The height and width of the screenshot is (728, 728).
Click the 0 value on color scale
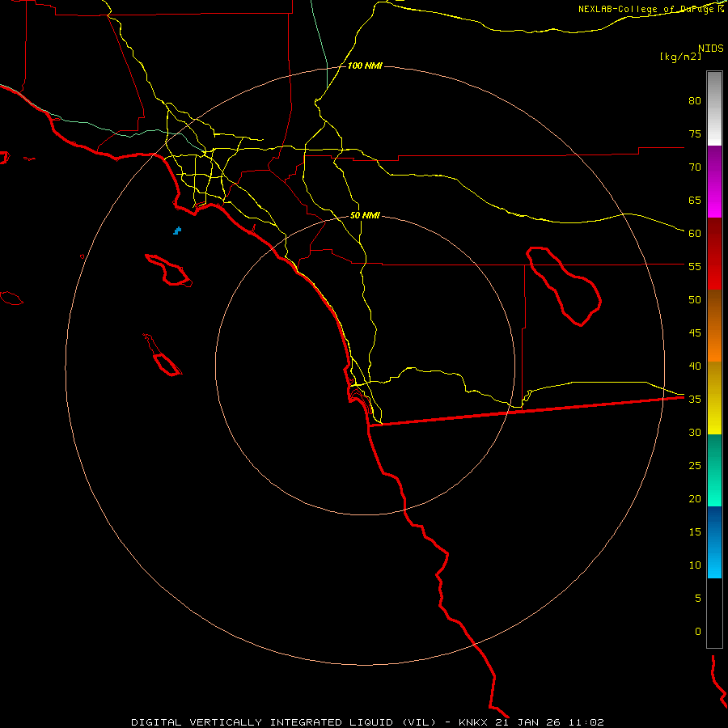click(698, 632)
